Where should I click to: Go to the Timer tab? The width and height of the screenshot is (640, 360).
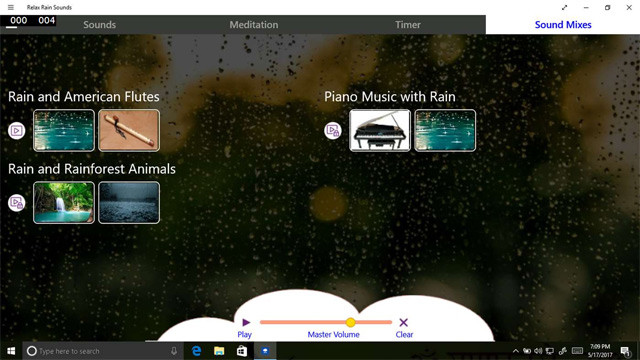click(x=408, y=25)
